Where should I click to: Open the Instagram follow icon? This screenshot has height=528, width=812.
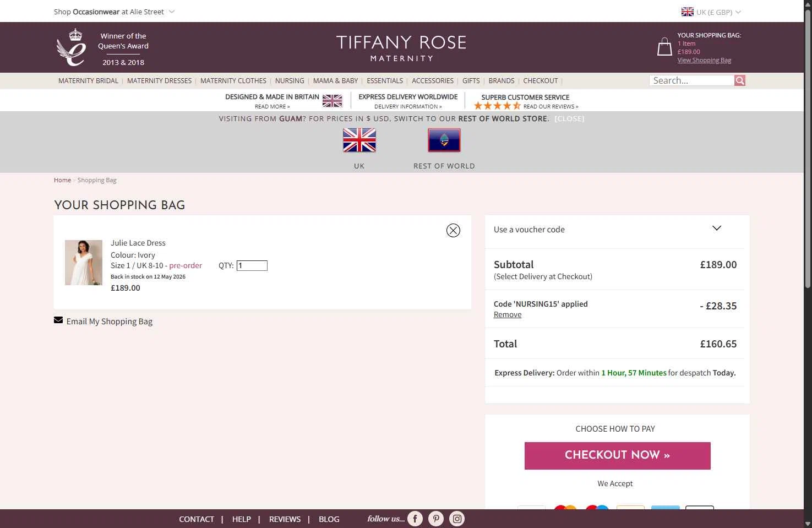(x=457, y=519)
